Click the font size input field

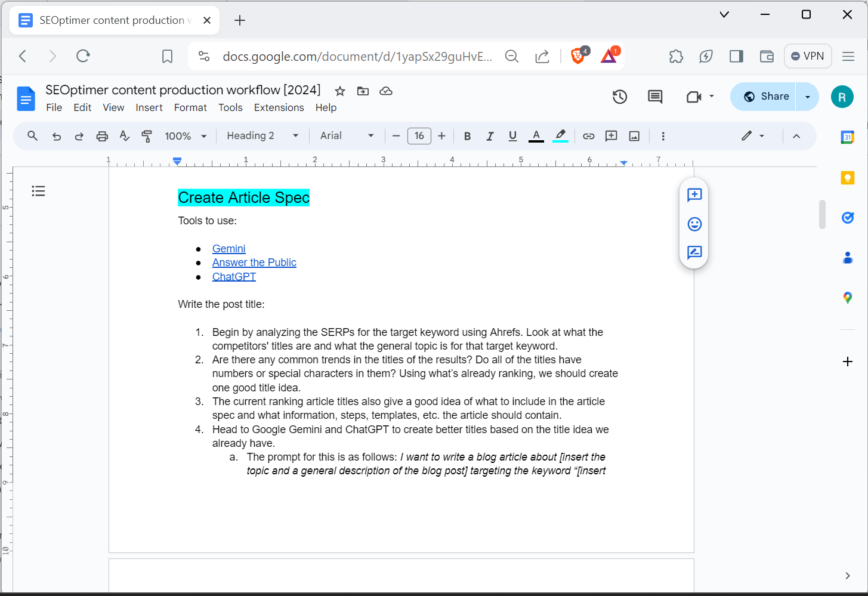pos(419,136)
